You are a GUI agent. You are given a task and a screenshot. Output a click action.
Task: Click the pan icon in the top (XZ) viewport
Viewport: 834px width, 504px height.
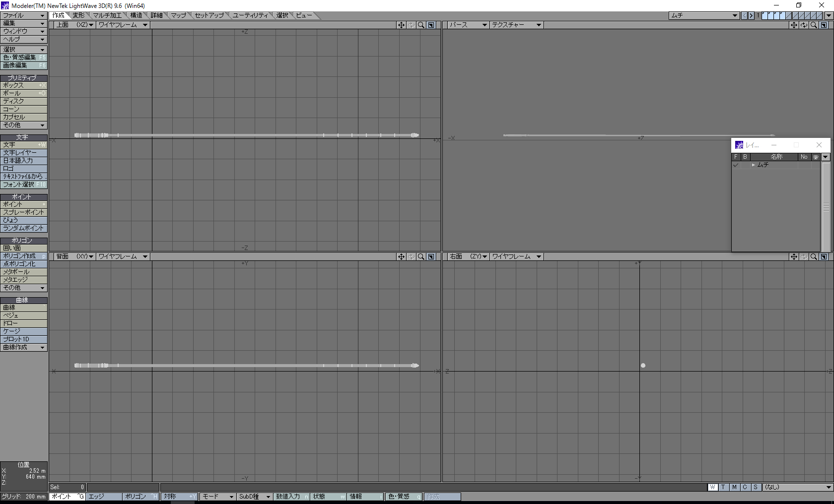pyautogui.click(x=401, y=25)
